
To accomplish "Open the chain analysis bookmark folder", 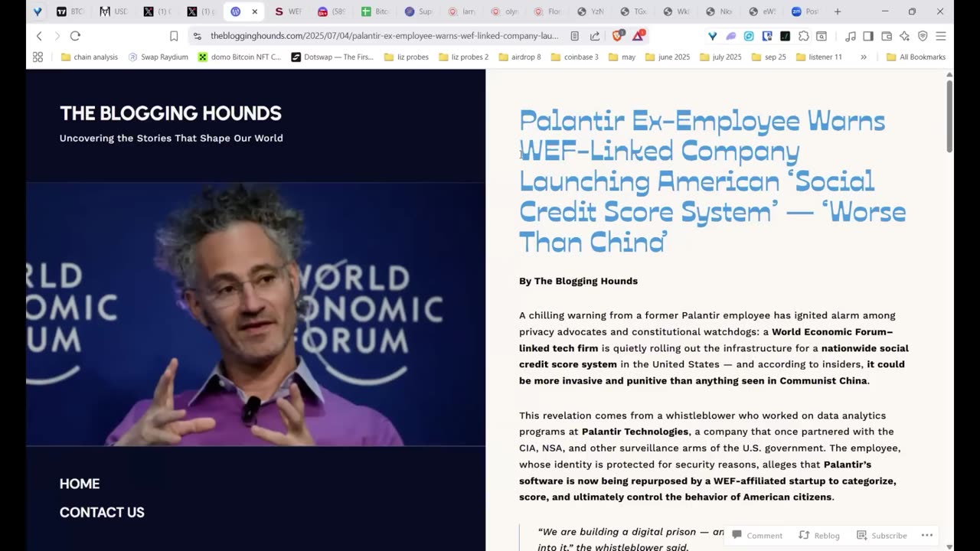I will pos(89,57).
